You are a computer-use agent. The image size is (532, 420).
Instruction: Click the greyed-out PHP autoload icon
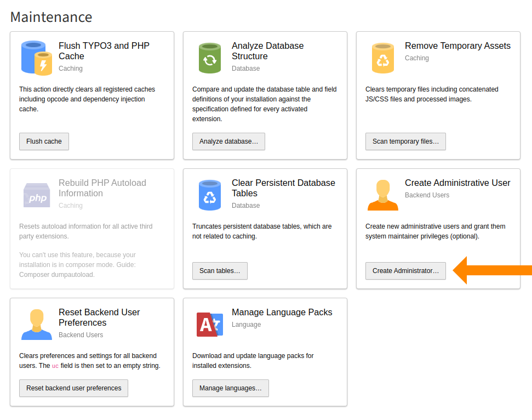point(36,194)
